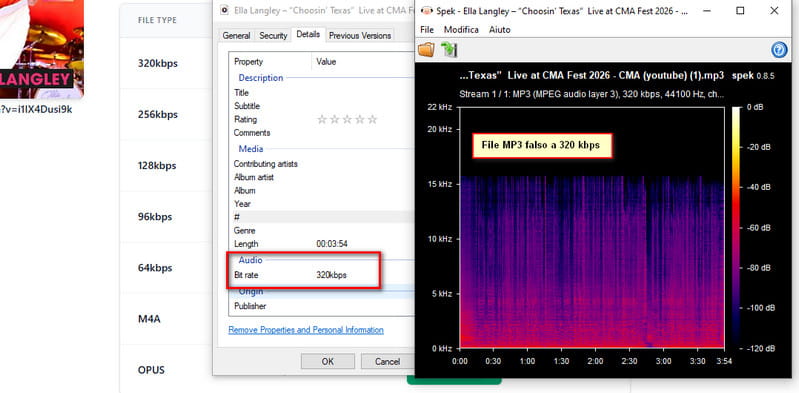
Task: Click the video thumbnail on webpage
Action: tap(42, 49)
